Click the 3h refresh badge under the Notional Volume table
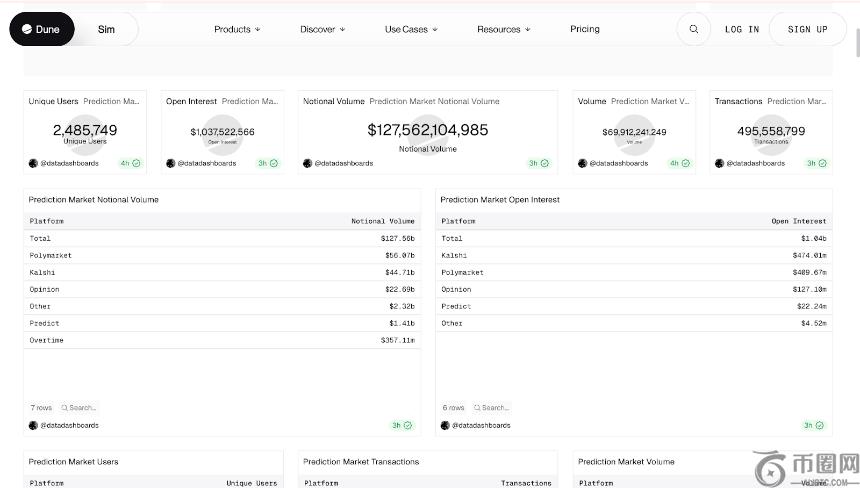This screenshot has width=860, height=488. 402,425
